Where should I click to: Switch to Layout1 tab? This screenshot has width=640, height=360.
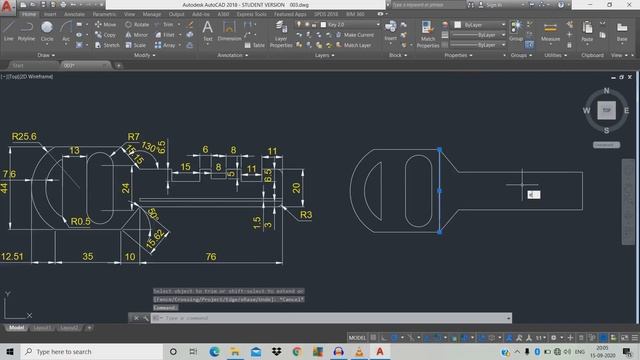point(42,328)
